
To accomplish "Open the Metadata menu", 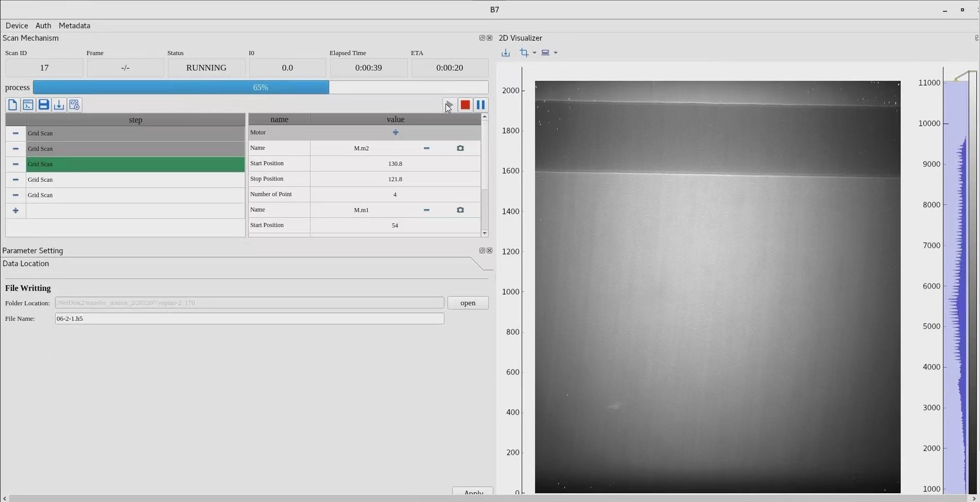I will coord(74,26).
